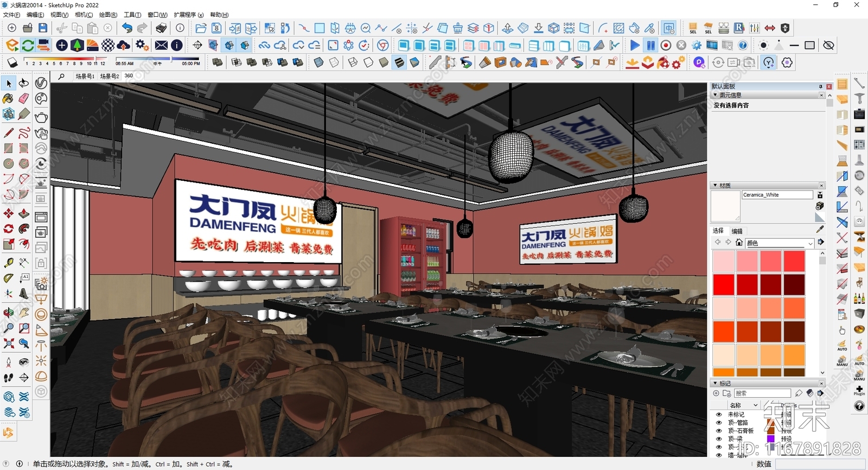The image size is (868, 470).
Task: Open the 相机(C) menu
Action: [x=84, y=15]
